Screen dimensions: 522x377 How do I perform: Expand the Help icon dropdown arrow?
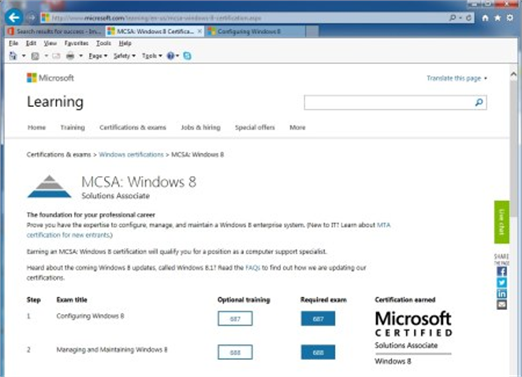point(177,56)
